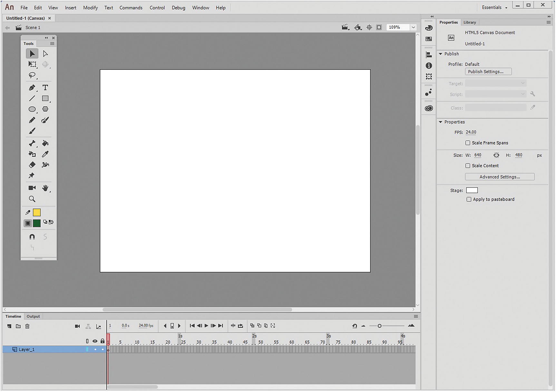The height and width of the screenshot is (392, 556).
Task: Open the Essentials workspace dropdown
Action: [x=494, y=7]
